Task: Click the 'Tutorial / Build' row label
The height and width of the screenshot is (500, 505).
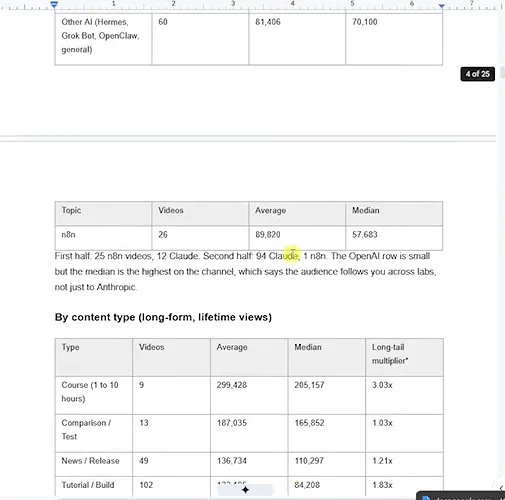Action: tap(88, 485)
